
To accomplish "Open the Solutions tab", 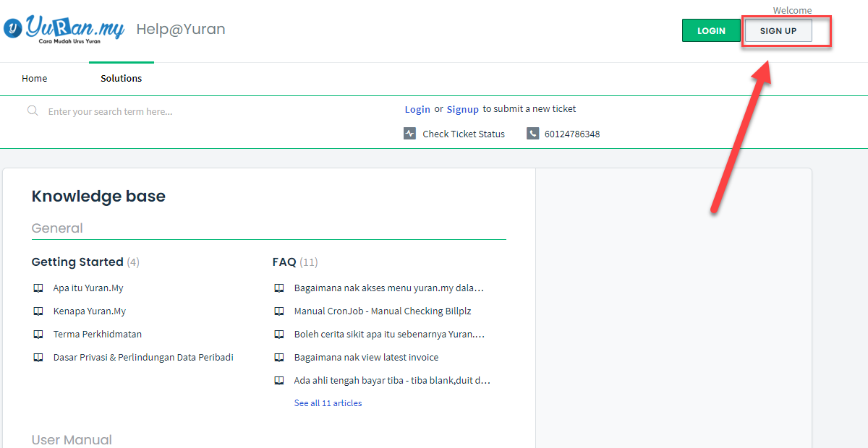I will 122,78.
